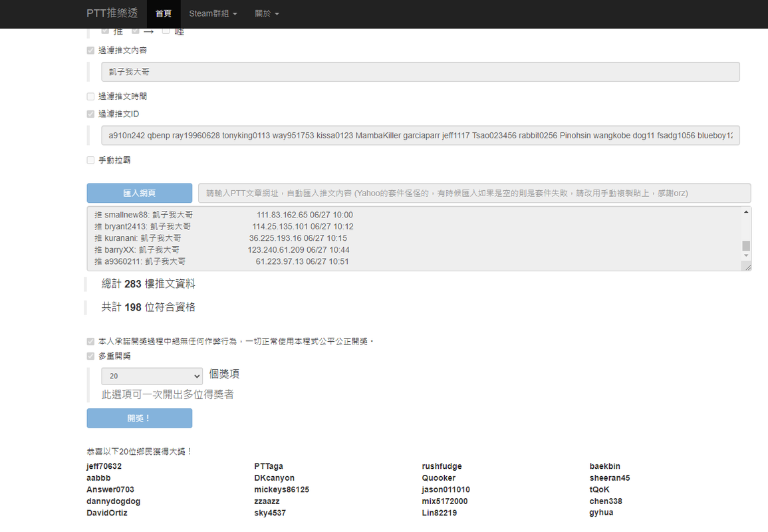Image resolution: width=768 pixels, height=532 pixels.
Task: Select the kuranani comment line
Action: (x=220, y=239)
